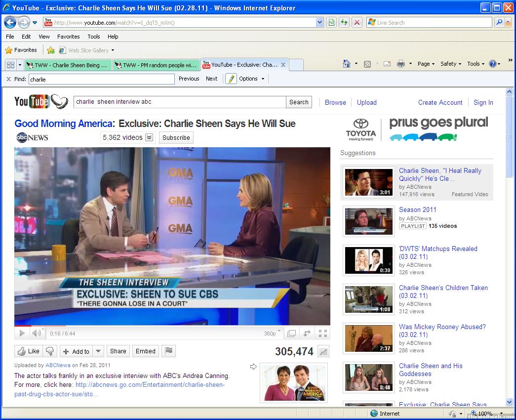516x420 pixels.
Task: Expand the address bar history dropdown
Action: click(x=319, y=22)
